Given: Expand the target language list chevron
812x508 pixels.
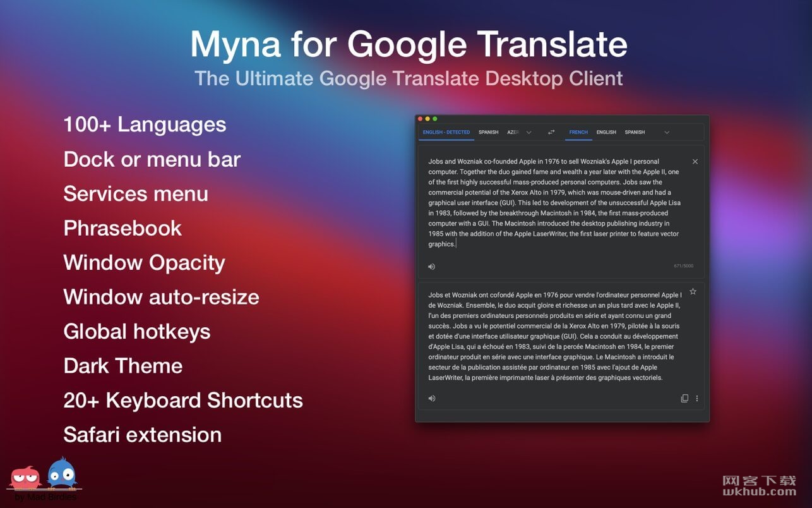Looking at the screenshot, I should click(x=667, y=132).
